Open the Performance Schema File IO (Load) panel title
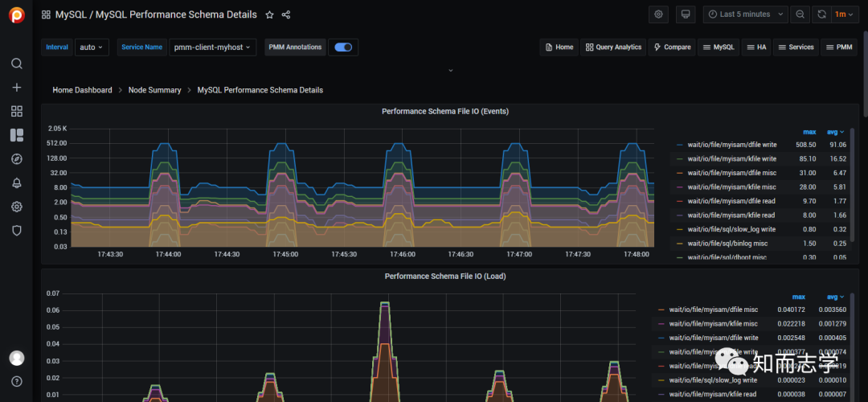The image size is (868, 402). pos(445,276)
